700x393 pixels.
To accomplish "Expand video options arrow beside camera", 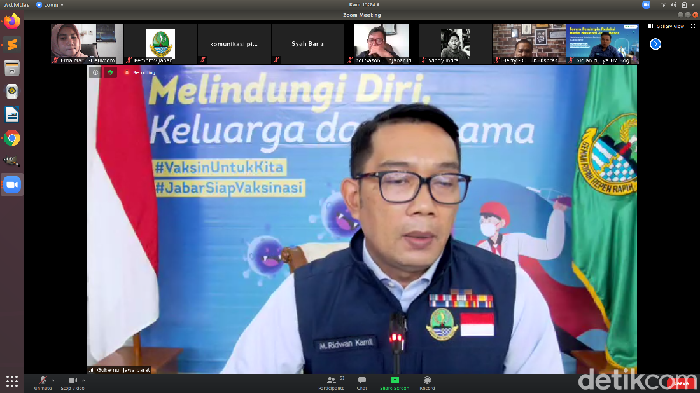I will pos(84,380).
